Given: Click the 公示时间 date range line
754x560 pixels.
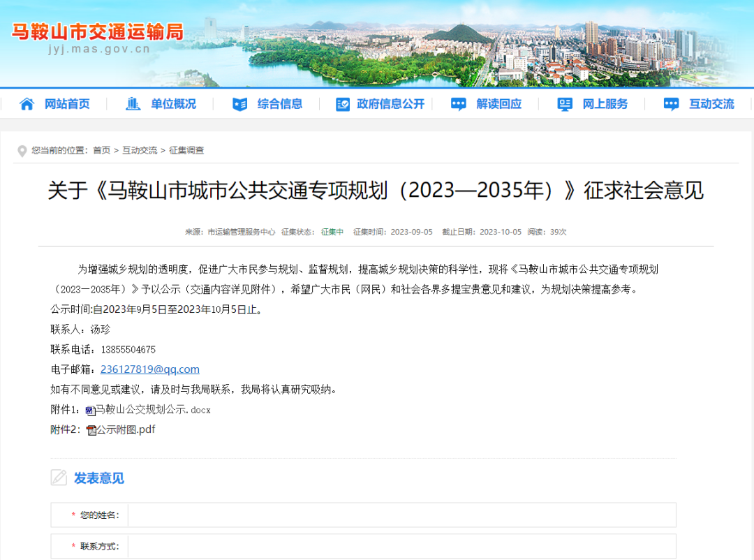Looking at the screenshot, I should point(158,309).
